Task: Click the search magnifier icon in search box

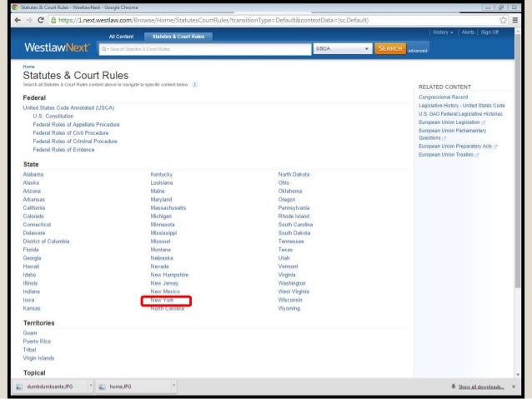Action: (x=104, y=49)
